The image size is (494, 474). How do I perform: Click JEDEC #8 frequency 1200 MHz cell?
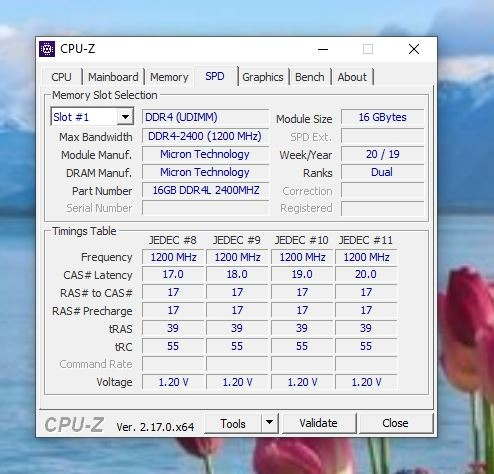pyautogui.click(x=173, y=257)
